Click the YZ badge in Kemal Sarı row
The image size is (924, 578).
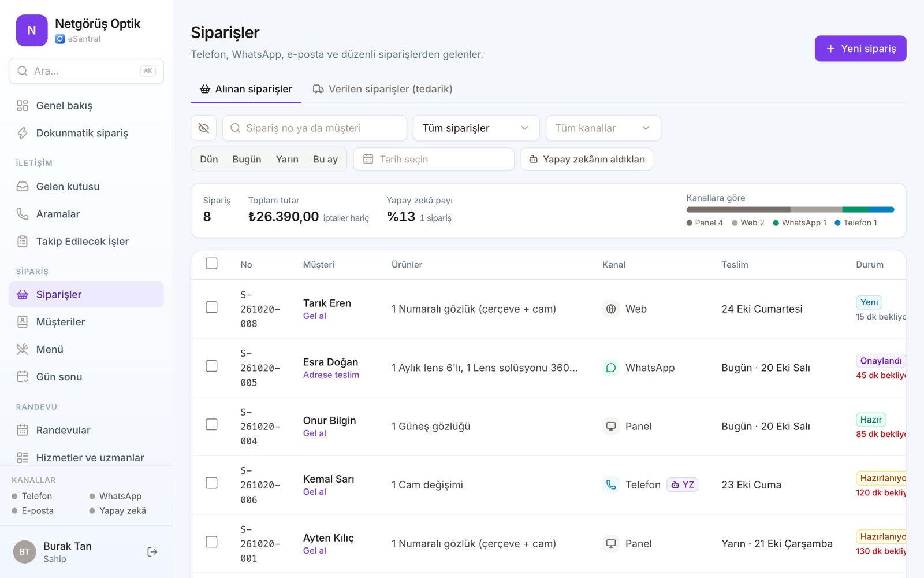click(683, 485)
